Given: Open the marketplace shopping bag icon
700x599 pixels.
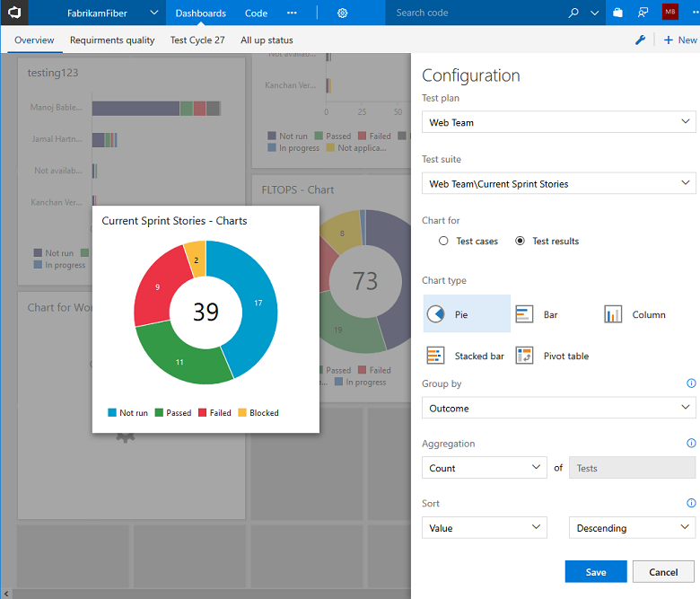Looking at the screenshot, I should [x=617, y=13].
